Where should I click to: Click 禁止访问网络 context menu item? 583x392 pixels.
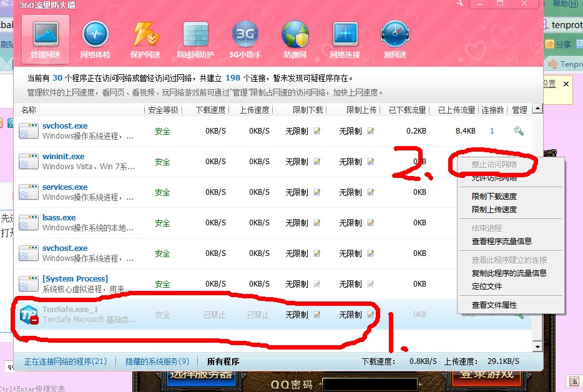tap(494, 164)
